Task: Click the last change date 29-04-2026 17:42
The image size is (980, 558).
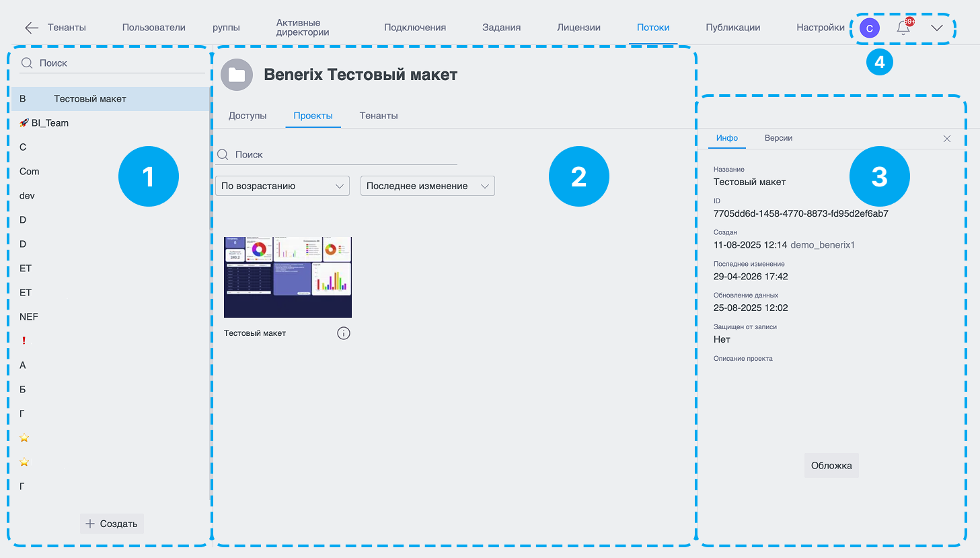Action: (751, 277)
